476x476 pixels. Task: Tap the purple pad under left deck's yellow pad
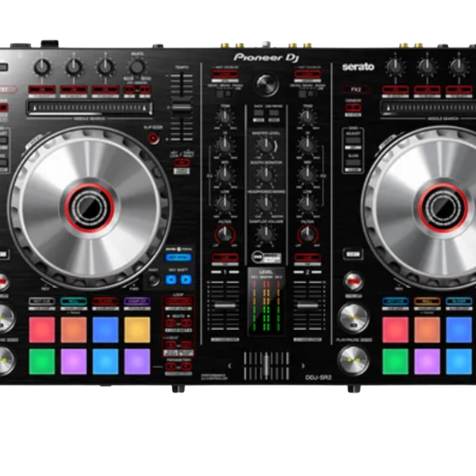coord(137,362)
